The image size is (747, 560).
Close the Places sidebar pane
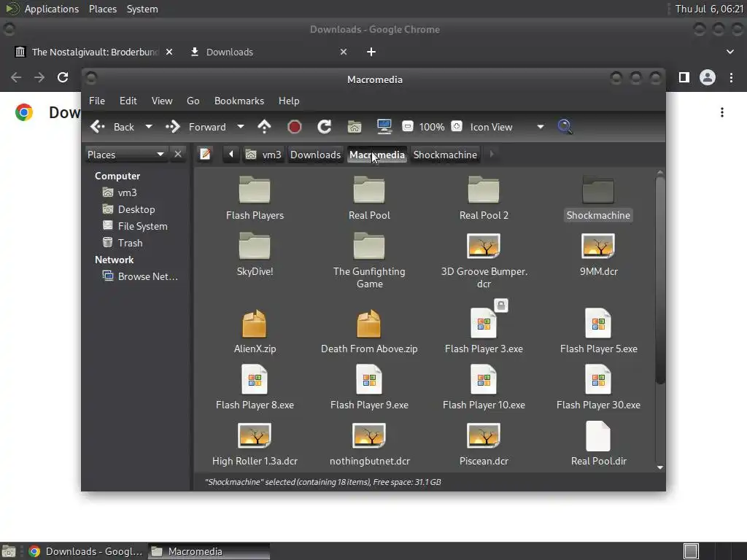tap(178, 155)
